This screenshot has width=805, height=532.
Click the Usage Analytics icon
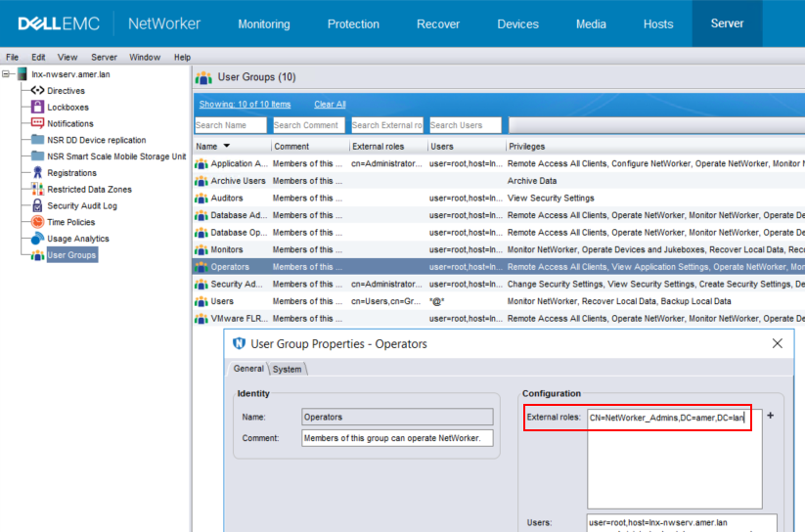pos(38,239)
